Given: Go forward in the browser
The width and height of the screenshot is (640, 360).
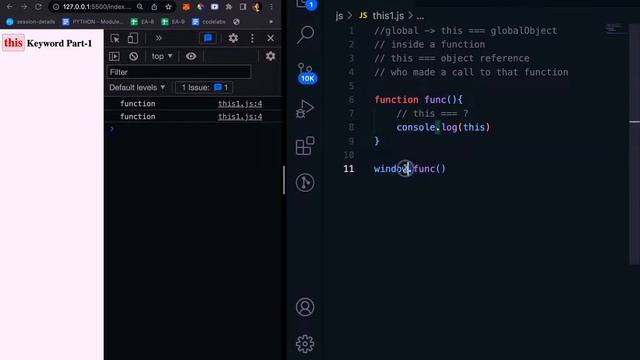Looking at the screenshot, I should tap(24, 7).
